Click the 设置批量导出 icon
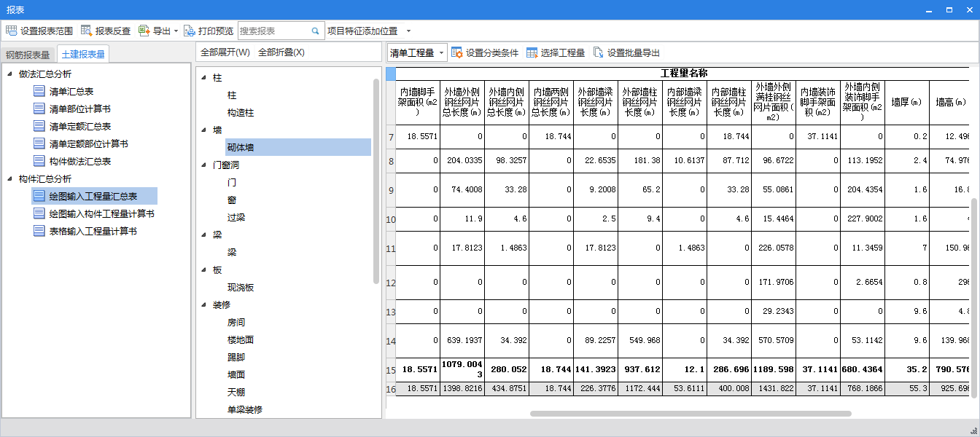Screen dimensions: 980x437 click(x=599, y=52)
